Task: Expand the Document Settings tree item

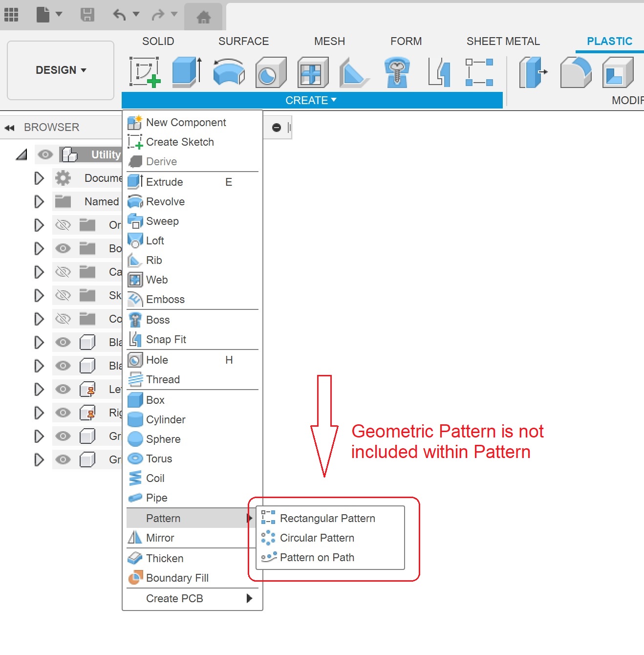Action: point(39,178)
